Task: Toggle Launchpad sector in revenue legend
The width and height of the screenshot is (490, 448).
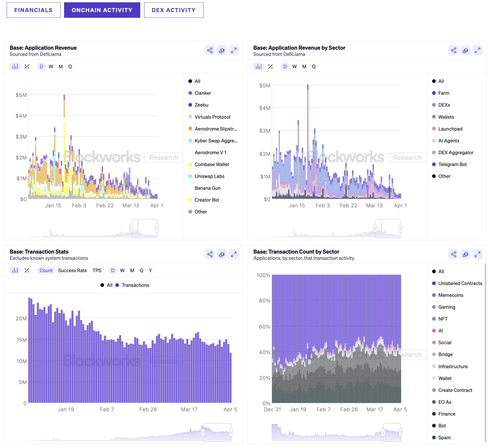Action: point(447,129)
